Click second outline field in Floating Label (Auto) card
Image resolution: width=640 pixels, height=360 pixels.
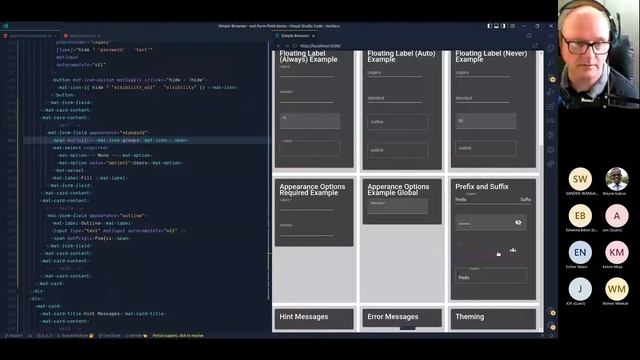coord(398,150)
